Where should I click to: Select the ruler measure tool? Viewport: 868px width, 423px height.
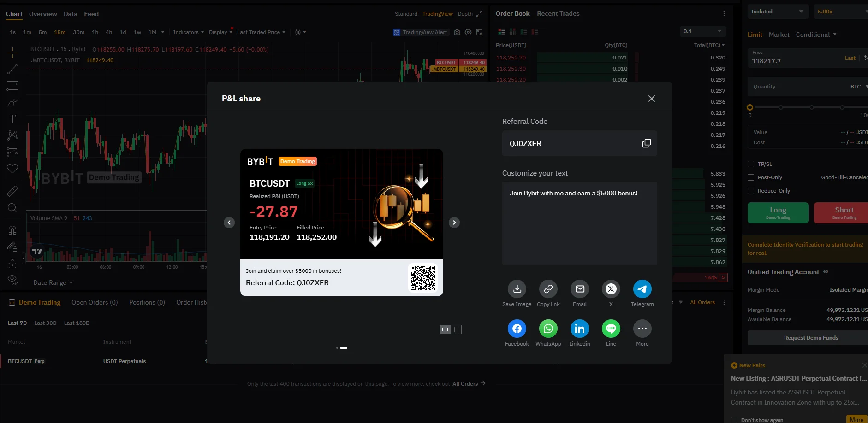(12, 191)
